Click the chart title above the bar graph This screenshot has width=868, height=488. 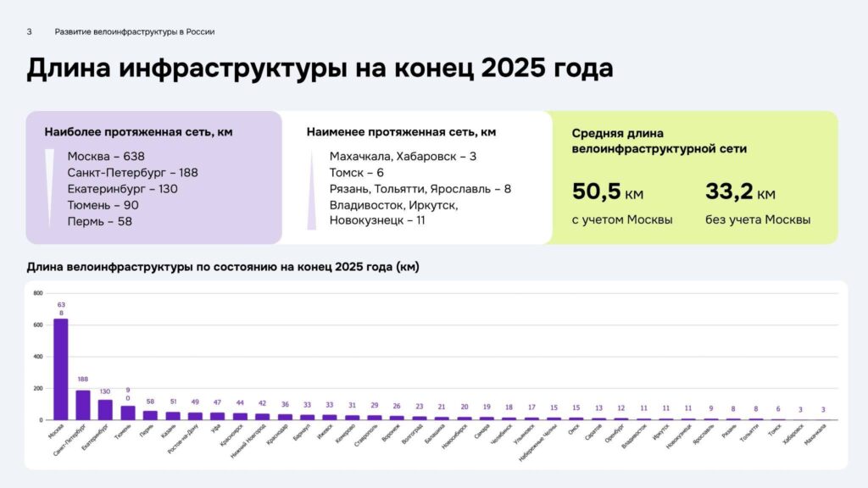click(223, 267)
